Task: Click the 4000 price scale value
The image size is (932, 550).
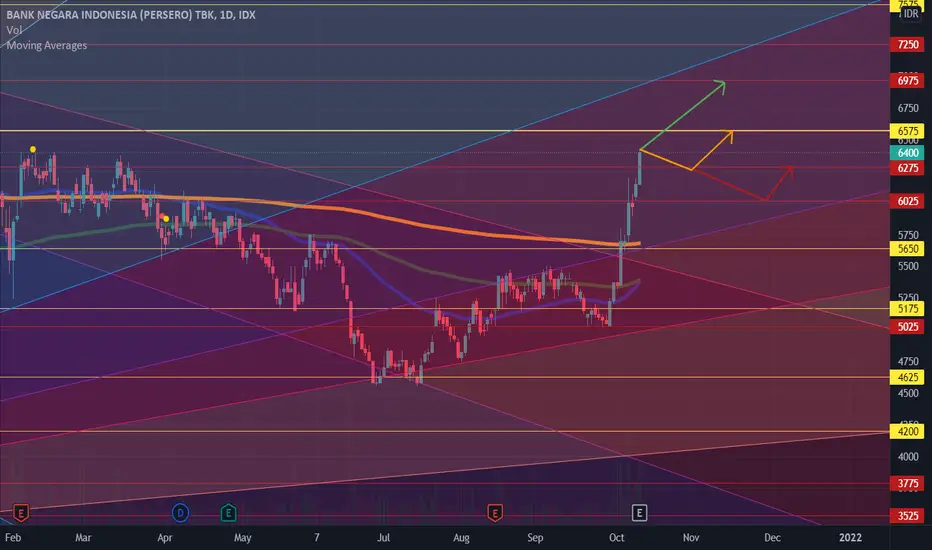Action: pos(908,457)
